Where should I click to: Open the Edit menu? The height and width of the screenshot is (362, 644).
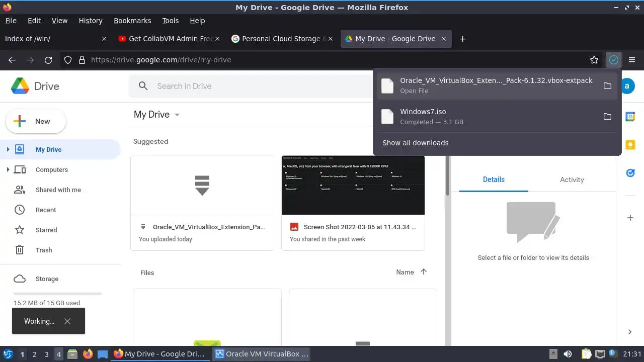tap(34, 21)
